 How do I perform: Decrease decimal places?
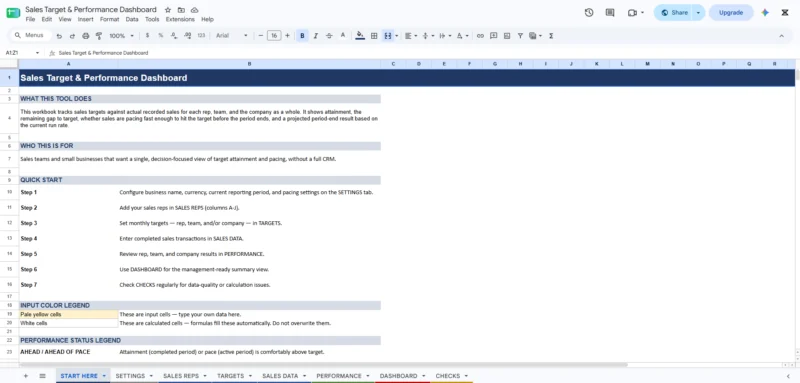tap(174, 36)
